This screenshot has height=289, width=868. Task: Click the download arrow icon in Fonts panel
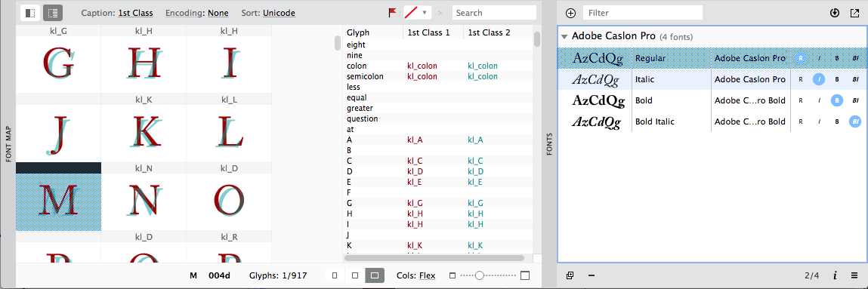coord(836,13)
